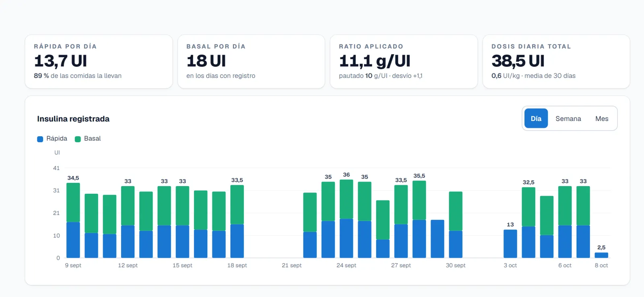The image size is (644, 297).
Task: Click the "12 sept" axis label
Action: (x=128, y=265)
